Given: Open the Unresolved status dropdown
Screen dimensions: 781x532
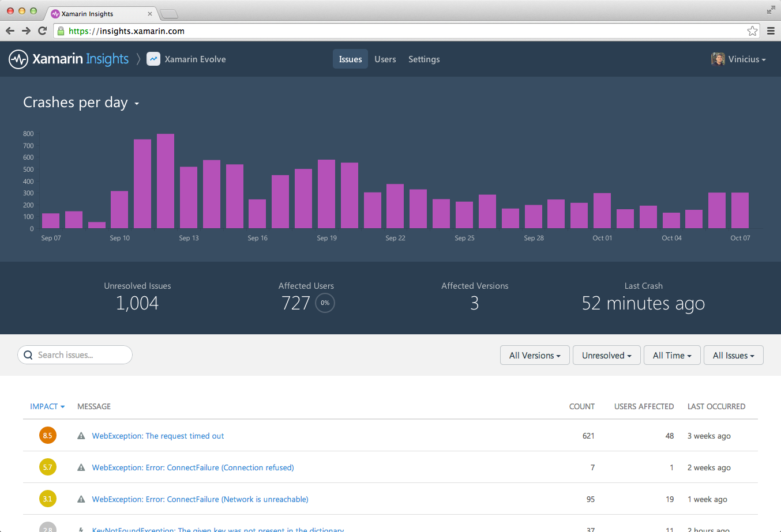Looking at the screenshot, I should [606, 355].
